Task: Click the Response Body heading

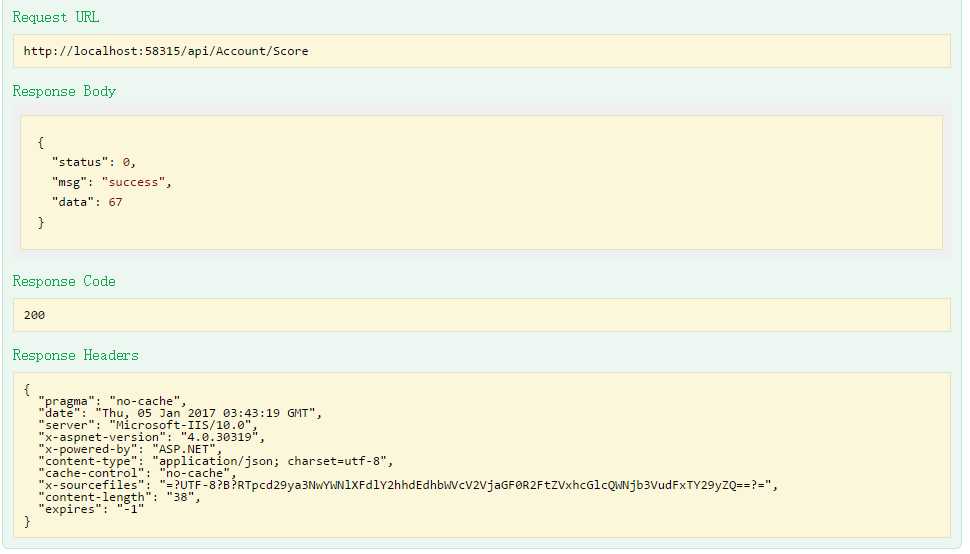Action: [x=64, y=92]
